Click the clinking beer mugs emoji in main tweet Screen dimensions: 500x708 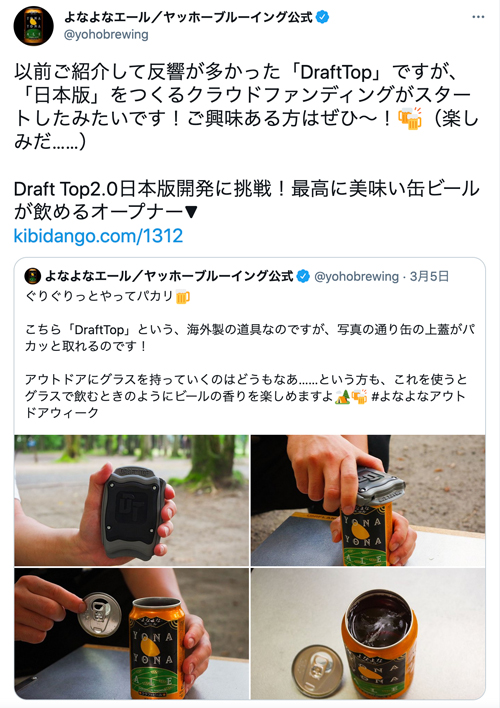(410, 119)
